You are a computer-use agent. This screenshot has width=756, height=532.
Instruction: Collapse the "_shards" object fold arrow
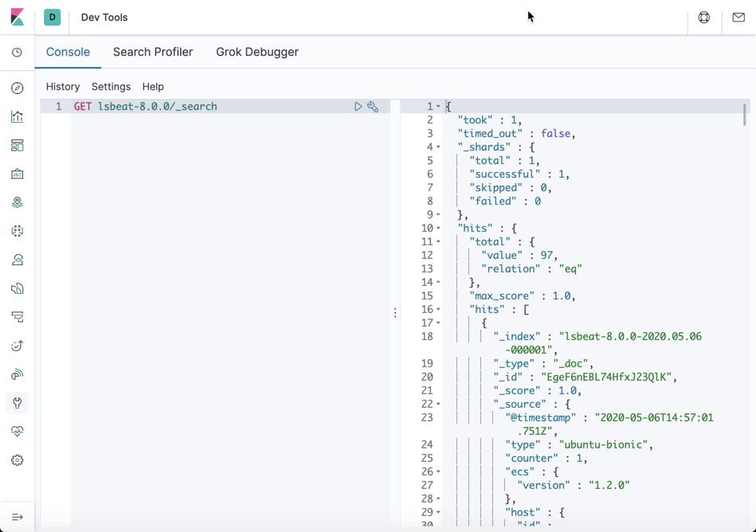(438, 147)
